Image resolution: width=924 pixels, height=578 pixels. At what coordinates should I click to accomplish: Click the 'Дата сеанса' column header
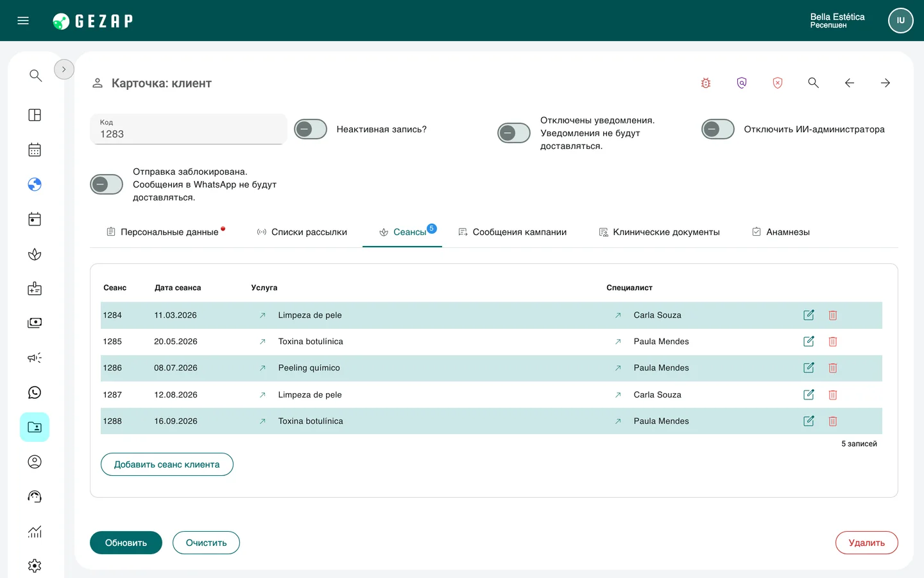pyautogui.click(x=178, y=288)
